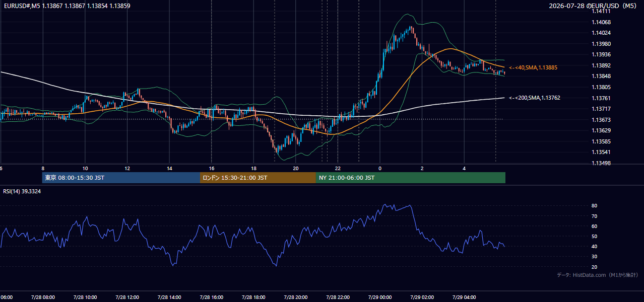The width and height of the screenshot is (644, 302).
Task: Click the RSI(14) 39.3324 indicator label
Action: pos(22,191)
